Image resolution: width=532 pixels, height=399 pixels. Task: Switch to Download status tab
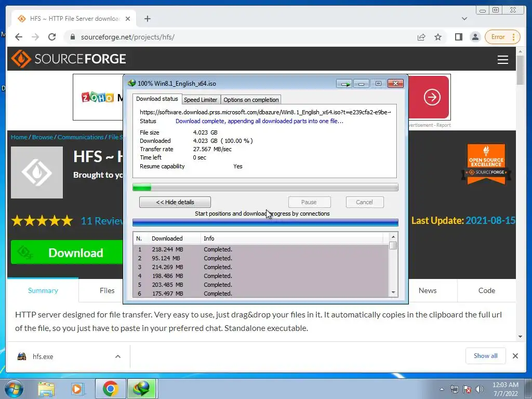click(157, 99)
